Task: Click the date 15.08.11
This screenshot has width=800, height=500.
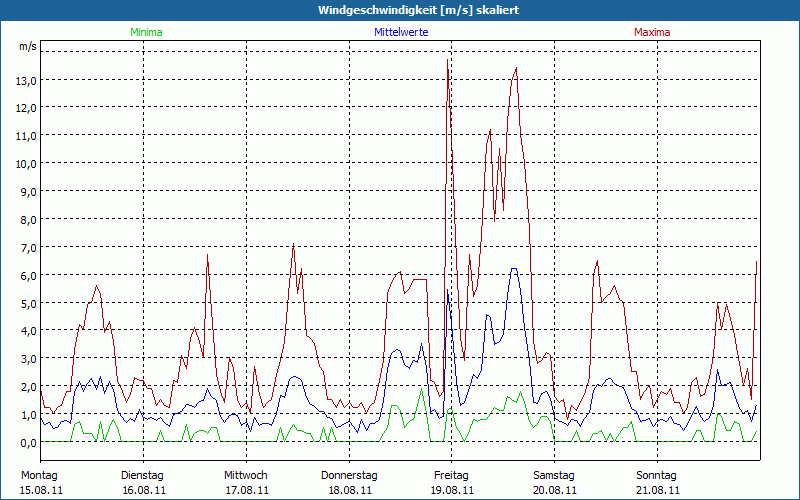Action: click(x=41, y=490)
